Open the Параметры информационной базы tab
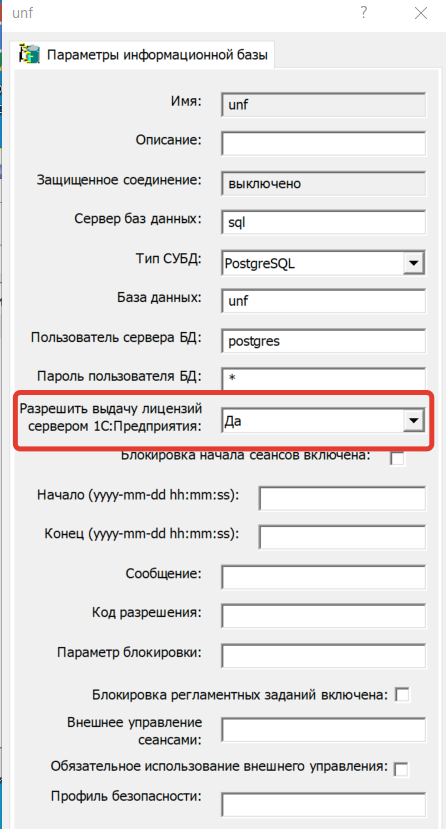The image size is (446, 829). click(143, 54)
